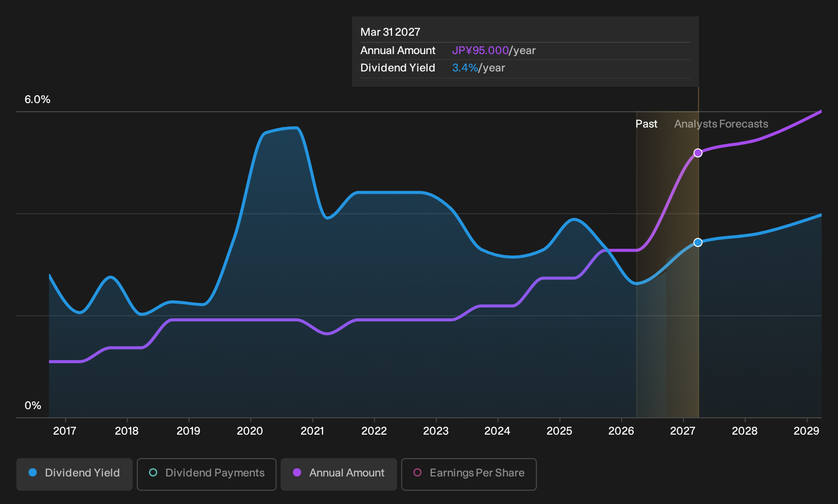The height and width of the screenshot is (504, 838).
Task: Click the pink Earnings Per Share circle
Action: pyautogui.click(x=417, y=472)
